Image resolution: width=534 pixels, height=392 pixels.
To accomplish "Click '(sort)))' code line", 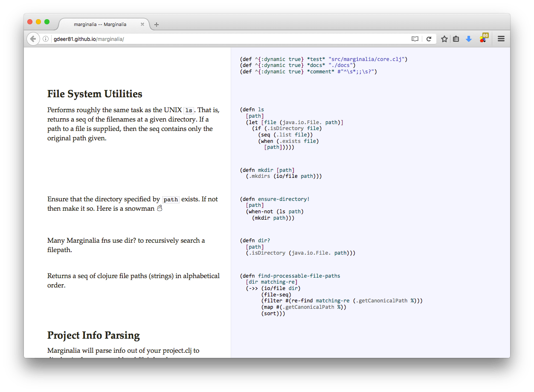I will click(x=273, y=314).
